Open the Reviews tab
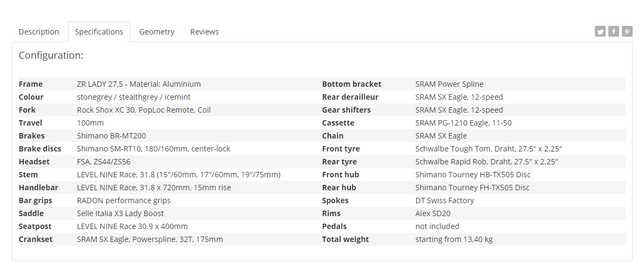The image size is (644, 270). [204, 32]
